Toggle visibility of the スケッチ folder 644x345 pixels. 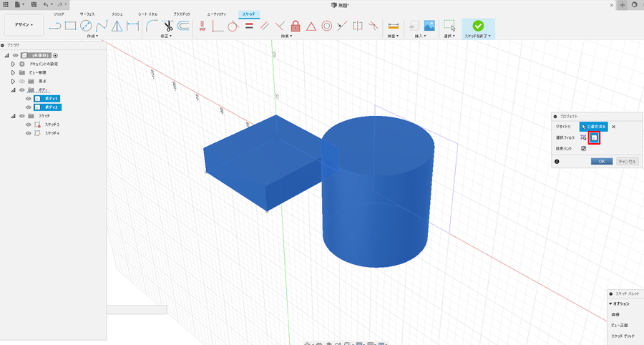(22, 116)
